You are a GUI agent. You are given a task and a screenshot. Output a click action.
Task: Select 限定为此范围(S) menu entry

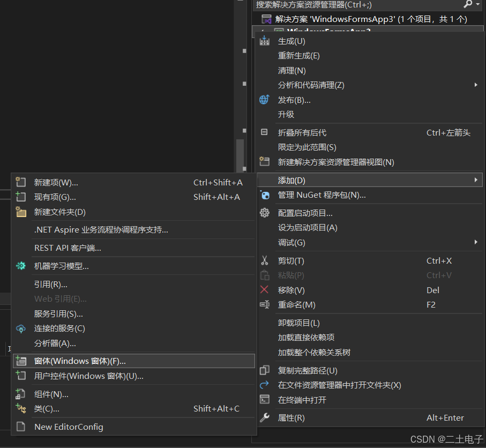(x=370, y=147)
